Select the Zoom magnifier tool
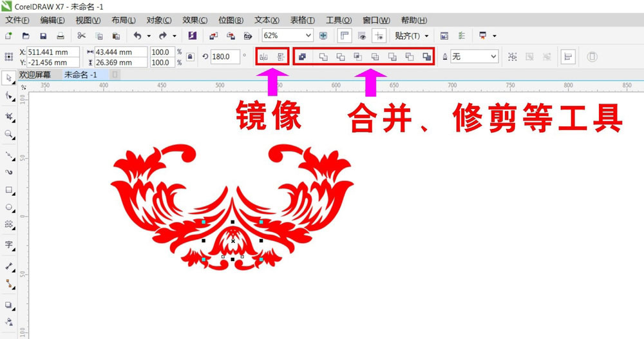 tap(8, 134)
